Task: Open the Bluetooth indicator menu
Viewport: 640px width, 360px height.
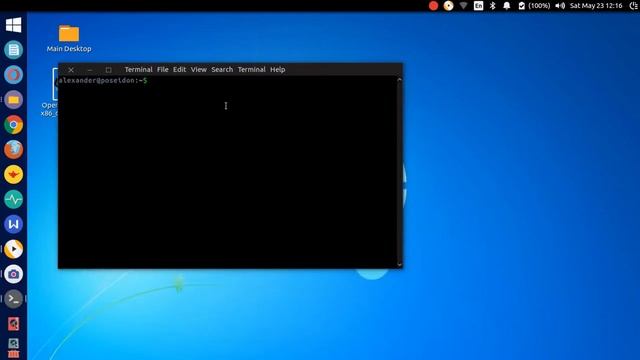Action: click(493, 5)
